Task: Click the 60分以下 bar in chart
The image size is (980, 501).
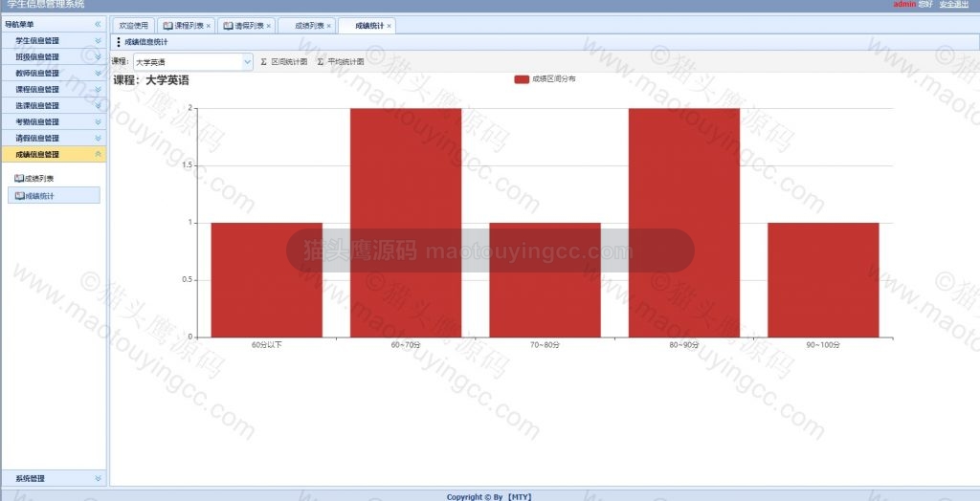Action: [x=267, y=280]
